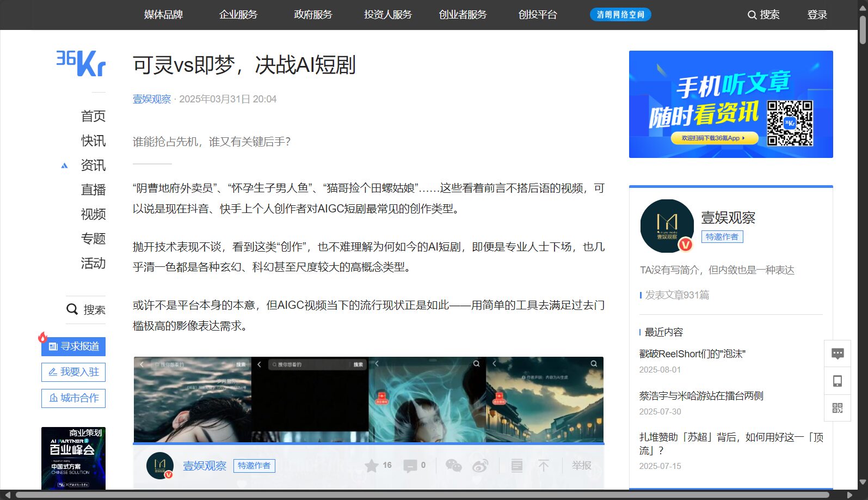Click floating mobile phone icon

(838, 381)
